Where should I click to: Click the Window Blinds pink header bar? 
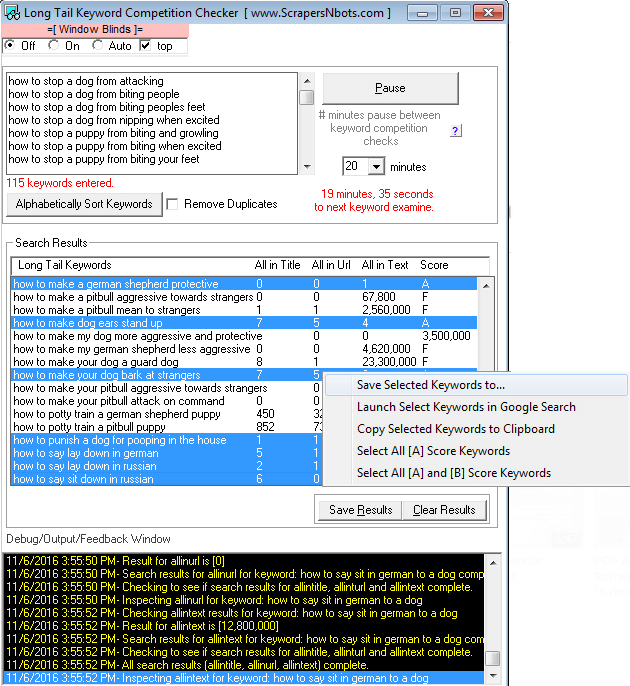click(x=95, y=30)
